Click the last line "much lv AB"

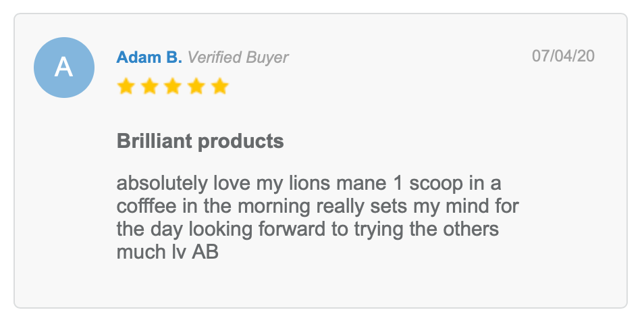point(167,252)
